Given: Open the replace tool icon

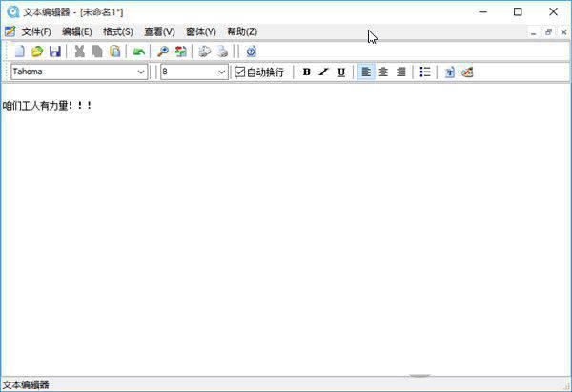Looking at the screenshot, I should coord(180,52).
